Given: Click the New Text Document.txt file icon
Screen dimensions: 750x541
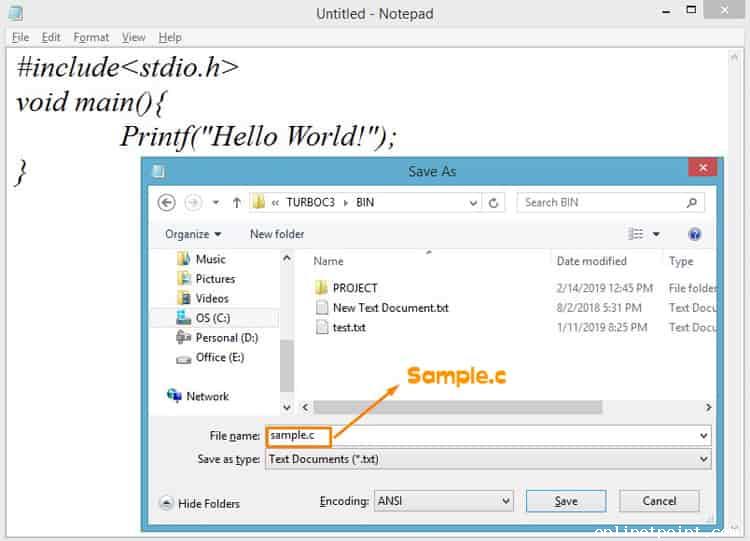Looking at the screenshot, I should click(322, 308).
